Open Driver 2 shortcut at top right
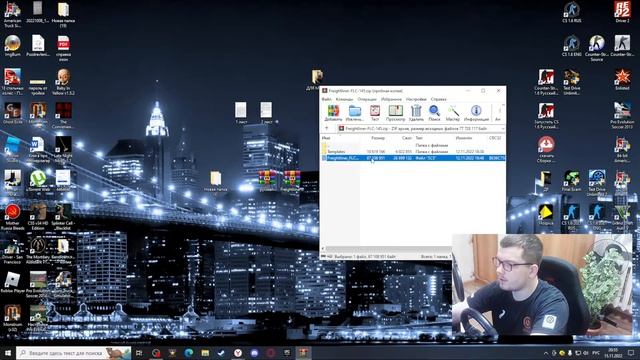640x360 pixels. click(622, 12)
